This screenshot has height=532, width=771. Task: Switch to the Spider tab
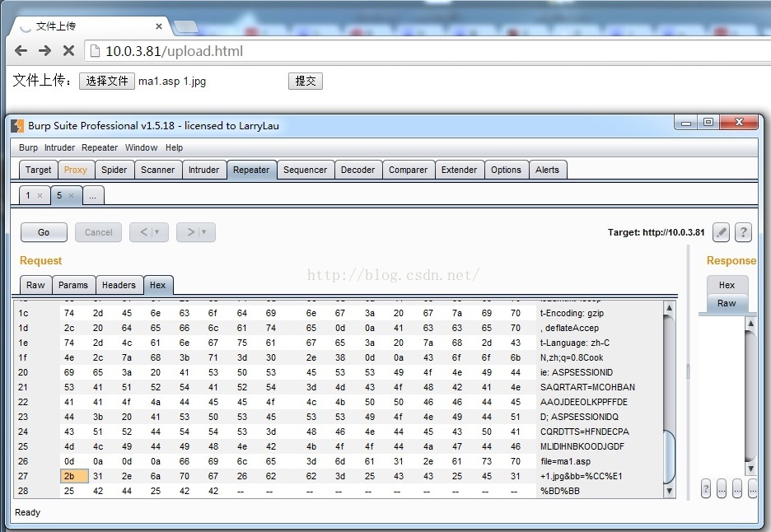click(114, 170)
